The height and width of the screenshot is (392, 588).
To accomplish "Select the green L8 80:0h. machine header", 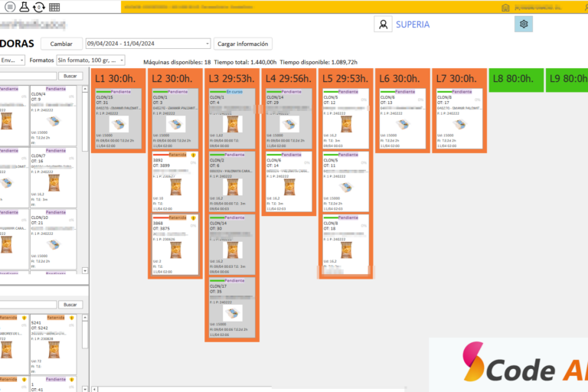I will (514, 78).
